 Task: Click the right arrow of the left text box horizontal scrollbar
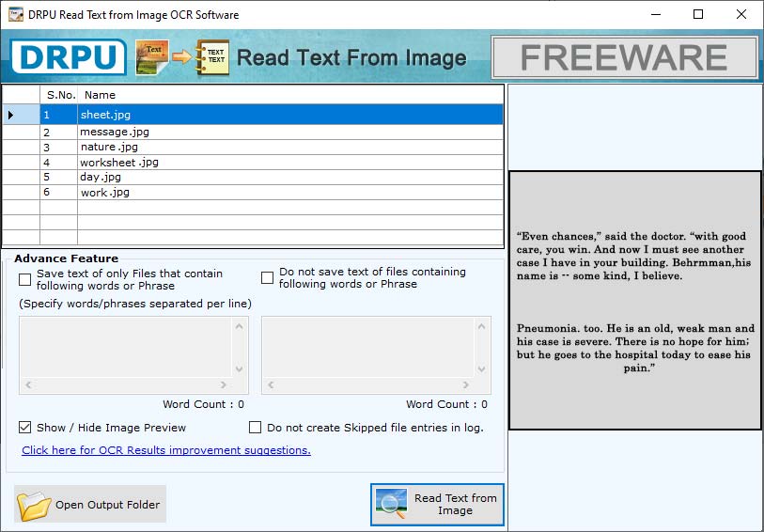[224, 384]
